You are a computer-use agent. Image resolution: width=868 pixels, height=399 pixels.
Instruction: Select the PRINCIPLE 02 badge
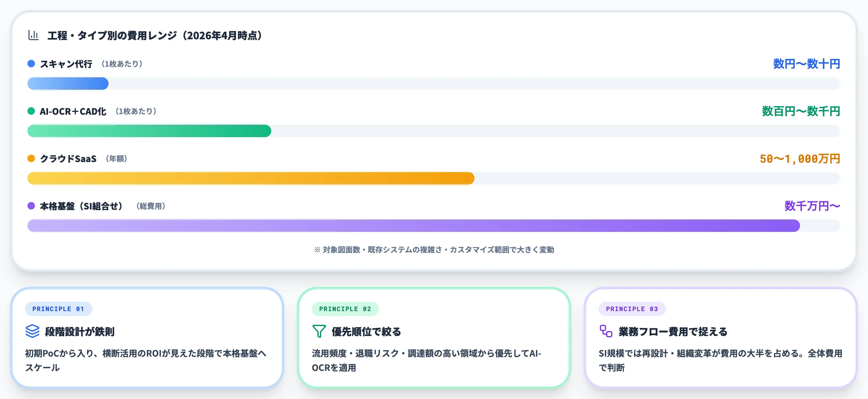(345, 309)
